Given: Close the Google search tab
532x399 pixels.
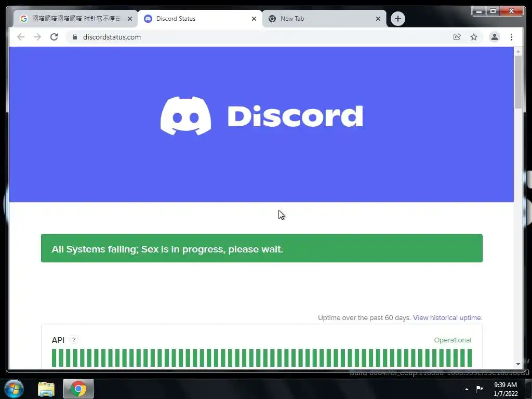Looking at the screenshot, I should pyautogui.click(x=129, y=19).
